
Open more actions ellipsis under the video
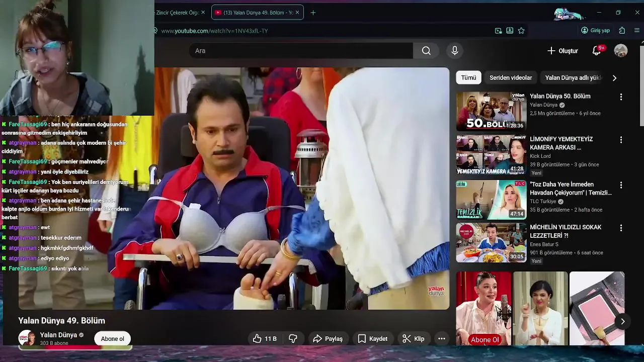coord(442,339)
